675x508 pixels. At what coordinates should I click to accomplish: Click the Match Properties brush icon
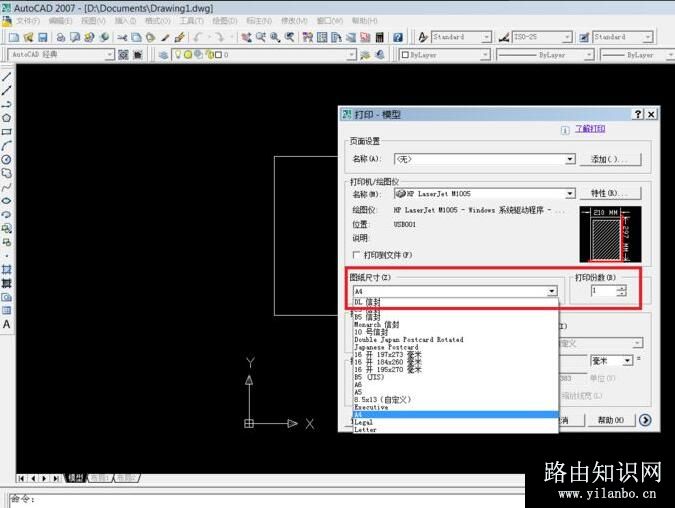click(x=166, y=37)
